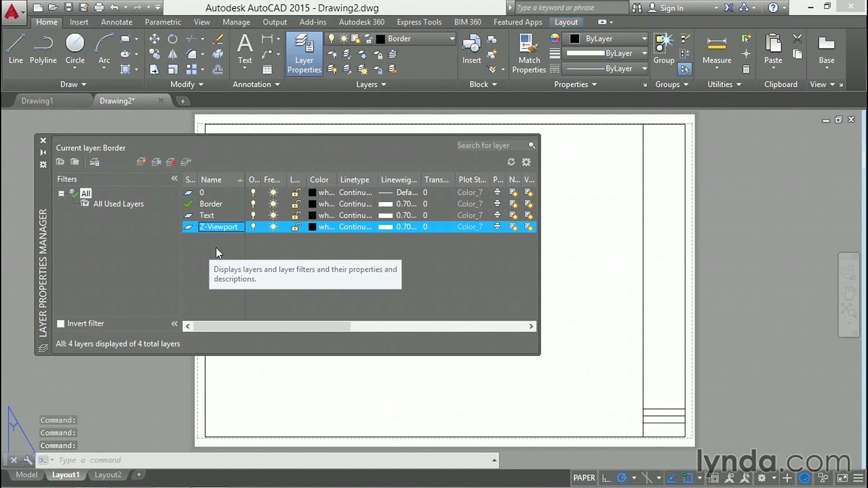This screenshot has width=868, height=488.
Task: Click the PAPER status bar button
Action: 584,478
